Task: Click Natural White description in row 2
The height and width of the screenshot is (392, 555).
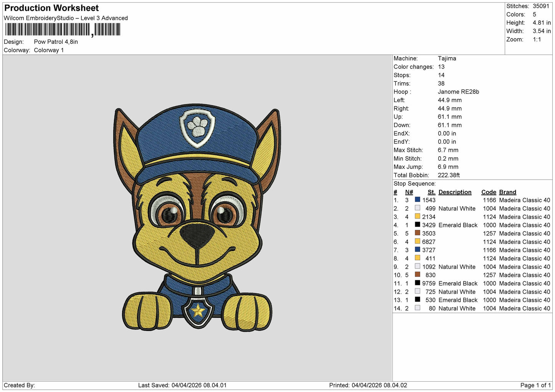Action: point(457,208)
